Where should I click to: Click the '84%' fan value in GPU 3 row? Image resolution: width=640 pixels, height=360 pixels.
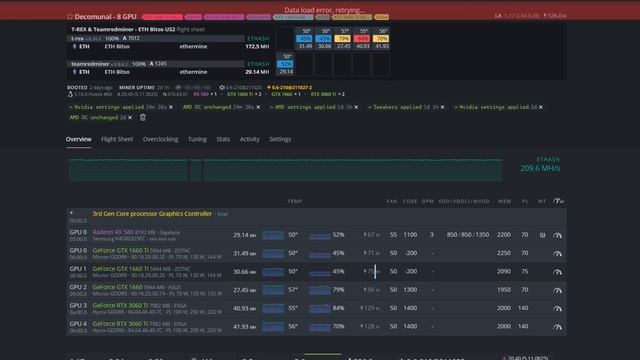click(x=338, y=308)
